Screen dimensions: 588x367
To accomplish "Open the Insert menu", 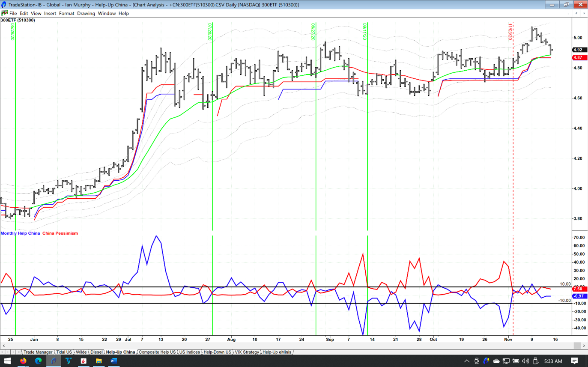I will [x=50, y=13].
